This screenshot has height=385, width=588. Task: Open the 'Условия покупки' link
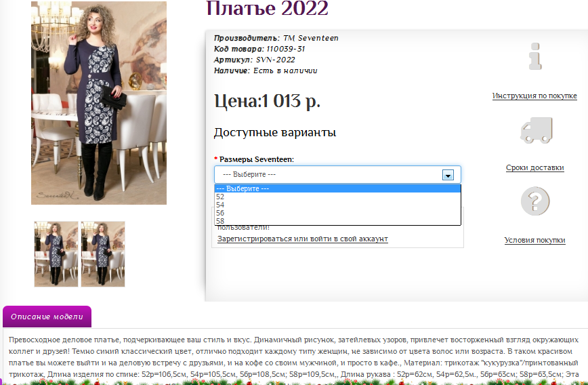click(x=534, y=240)
